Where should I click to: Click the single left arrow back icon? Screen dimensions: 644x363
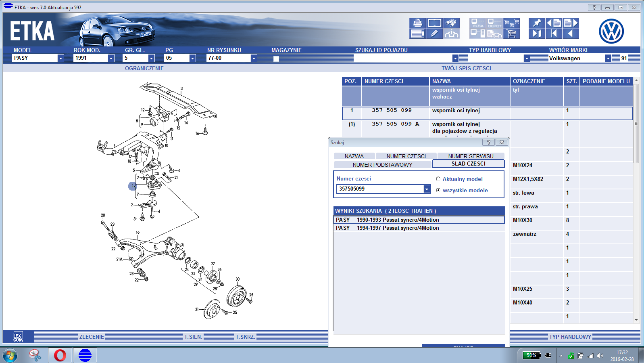pyautogui.click(x=571, y=34)
